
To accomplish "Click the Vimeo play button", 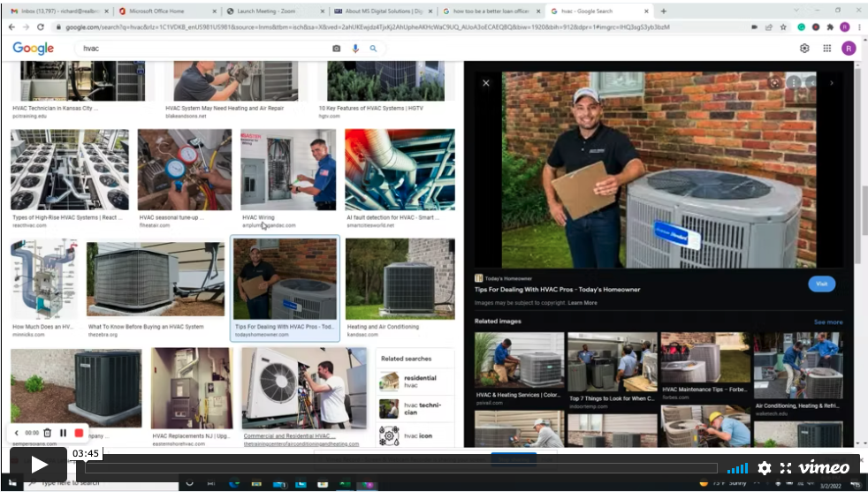I will (39, 466).
